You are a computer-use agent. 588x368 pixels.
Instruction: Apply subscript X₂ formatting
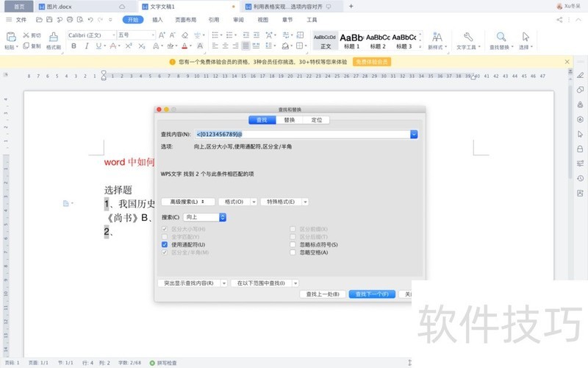pyautogui.click(x=141, y=46)
